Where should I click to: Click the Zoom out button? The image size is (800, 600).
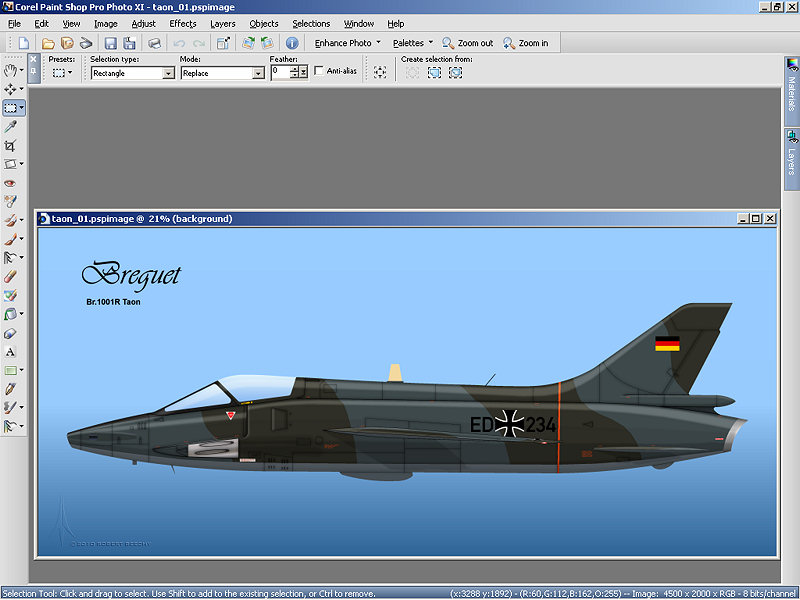[x=468, y=43]
